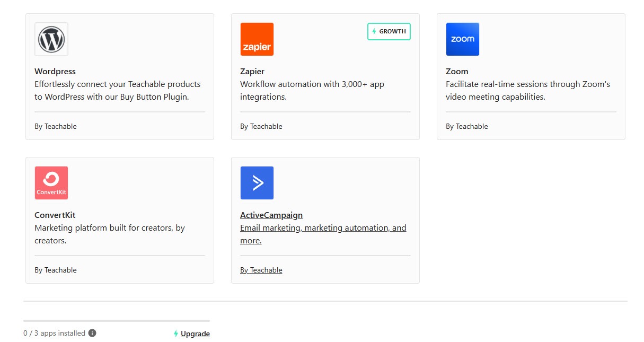Open the Zapier app title
Screen dimensions: 644x342
(x=252, y=71)
